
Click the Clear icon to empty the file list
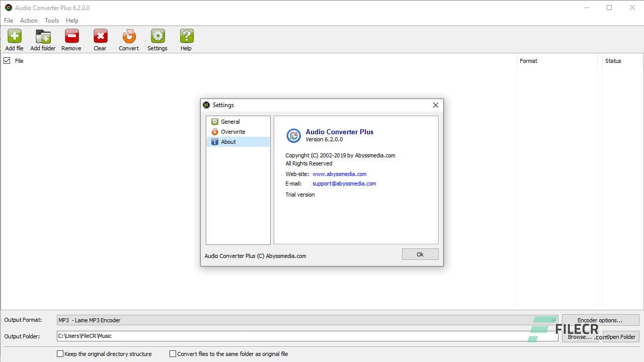(100, 38)
